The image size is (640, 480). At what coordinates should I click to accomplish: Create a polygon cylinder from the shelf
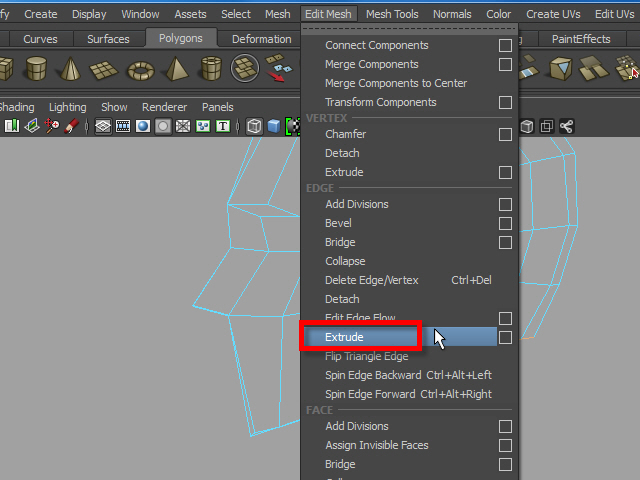tap(36, 68)
